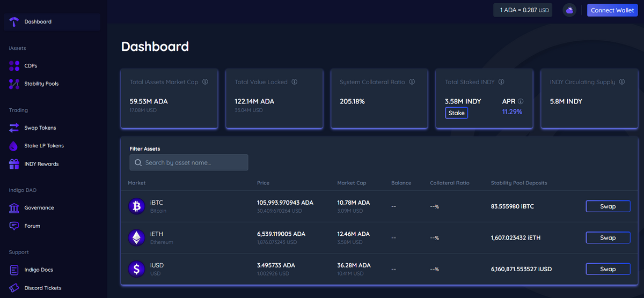This screenshot has width=644, height=298.
Task: Click the CDPs four-dot icon
Action: pyautogui.click(x=14, y=65)
